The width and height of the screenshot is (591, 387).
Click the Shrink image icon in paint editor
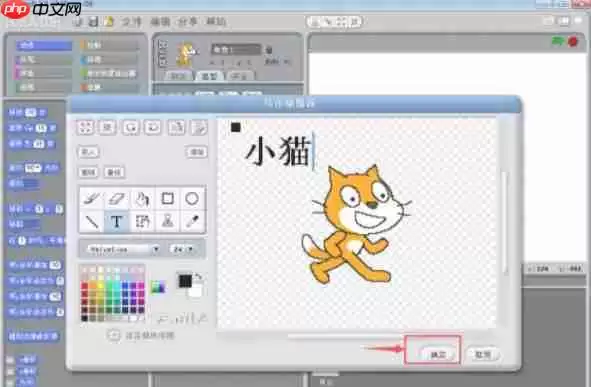pyautogui.click(x=107, y=127)
